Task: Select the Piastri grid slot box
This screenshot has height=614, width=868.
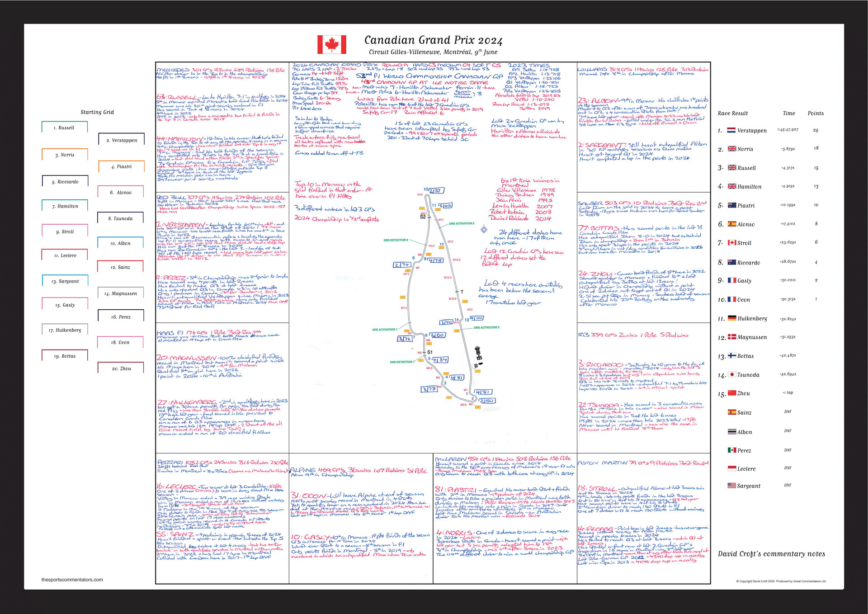Action: click(x=121, y=166)
